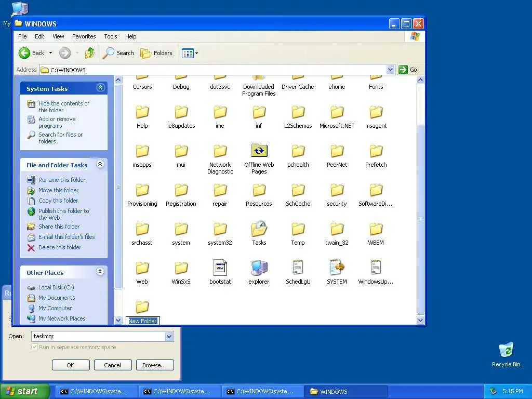This screenshot has width=532, height=399.
Task: Select the Resources folder icon
Action: click(x=259, y=190)
